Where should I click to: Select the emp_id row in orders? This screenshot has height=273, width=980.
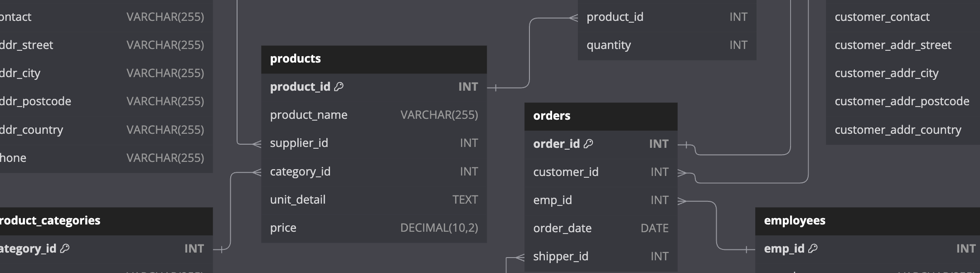point(601,200)
